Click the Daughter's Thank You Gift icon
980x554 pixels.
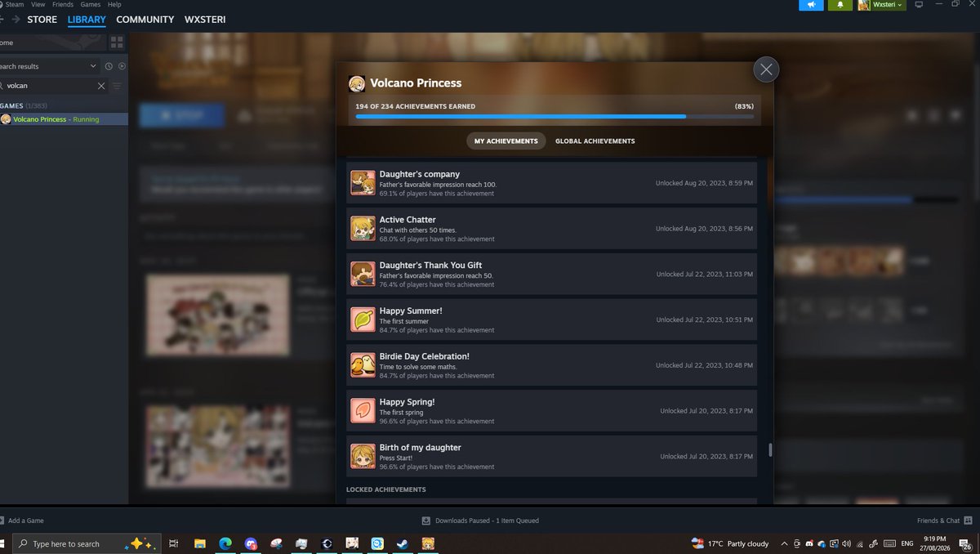tap(363, 274)
